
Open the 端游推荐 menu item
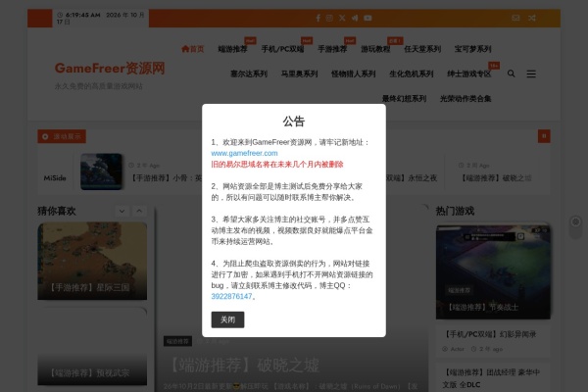coord(232,49)
